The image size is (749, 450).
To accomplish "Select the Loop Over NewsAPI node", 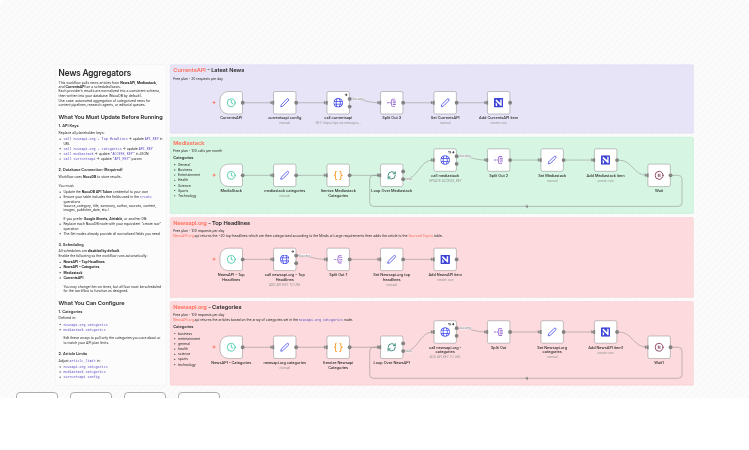I will (391, 346).
